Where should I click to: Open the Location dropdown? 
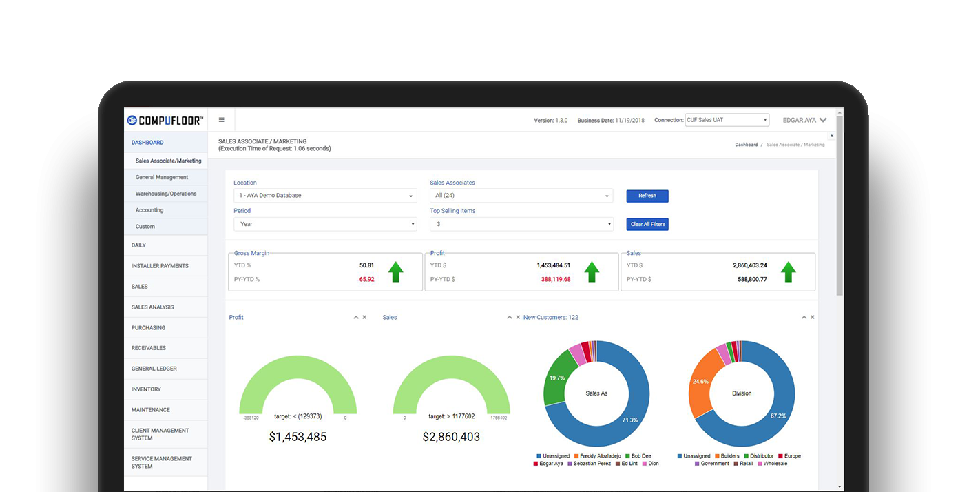[x=325, y=196]
